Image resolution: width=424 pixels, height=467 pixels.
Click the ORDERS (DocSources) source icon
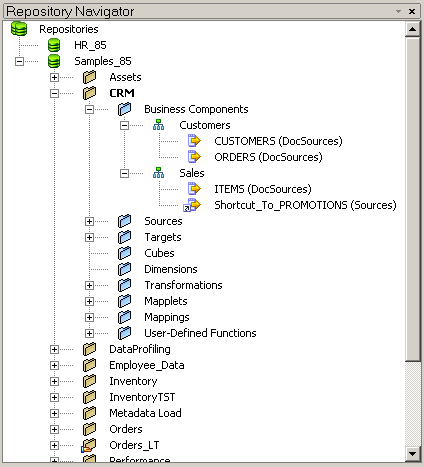click(x=194, y=157)
